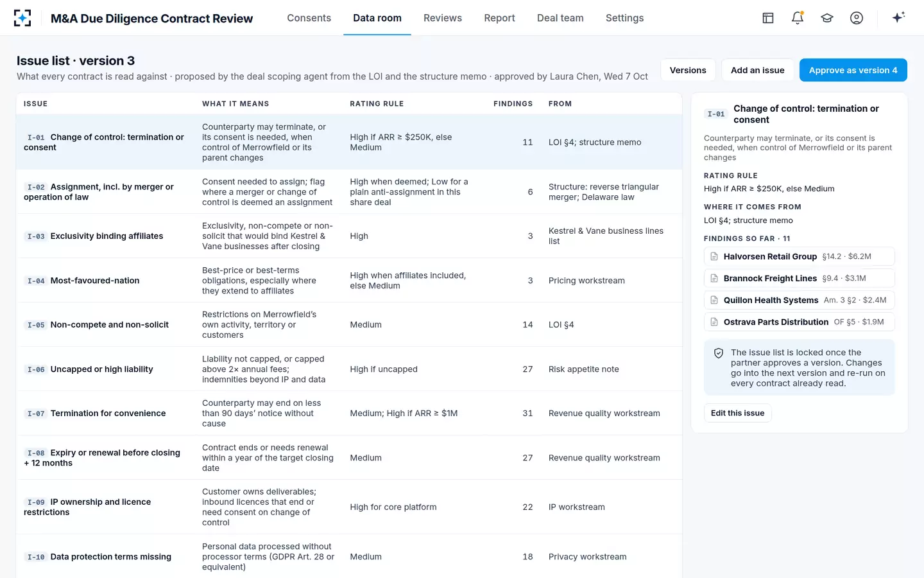
Task: Go to the Report tab
Action: coord(499,18)
